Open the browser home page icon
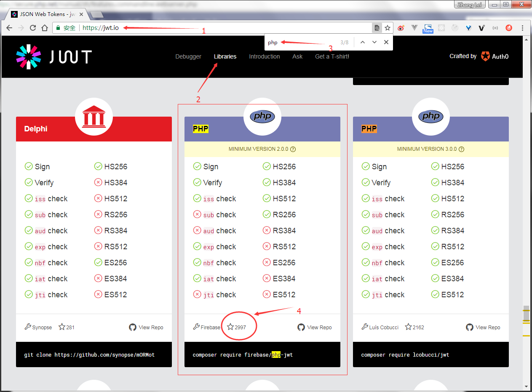The height and width of the screenshot is (392, 532). coord(44,28)
